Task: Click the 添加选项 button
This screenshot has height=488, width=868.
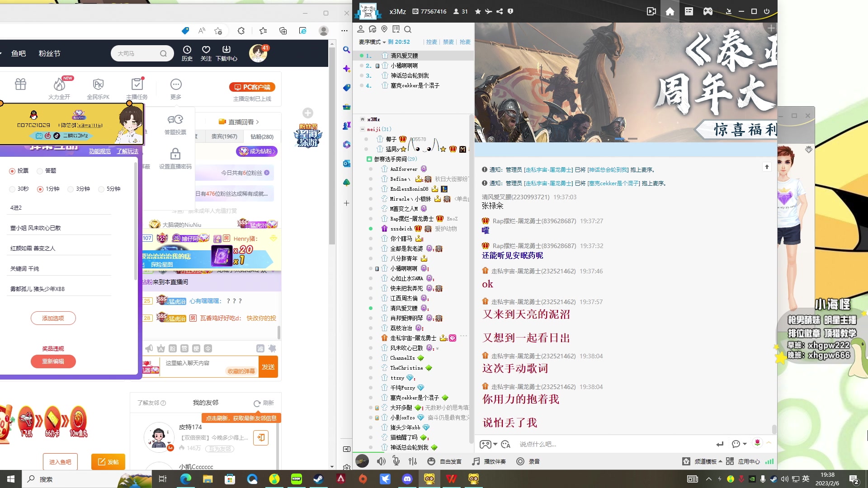Action: click(x=53, y=318)
